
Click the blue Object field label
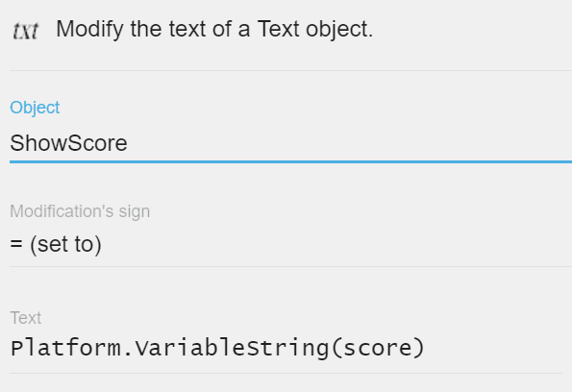pyautogui.click(x=35, y=108)
